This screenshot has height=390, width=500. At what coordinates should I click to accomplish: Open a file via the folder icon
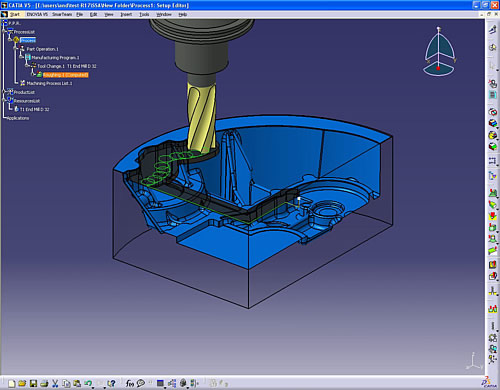click(22, 383)
